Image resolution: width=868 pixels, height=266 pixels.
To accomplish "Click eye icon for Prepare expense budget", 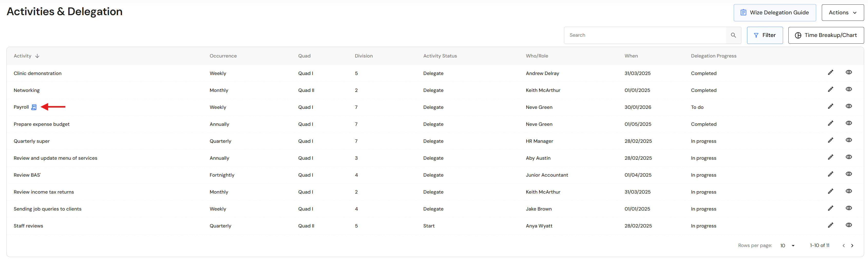I will (848, 123).
